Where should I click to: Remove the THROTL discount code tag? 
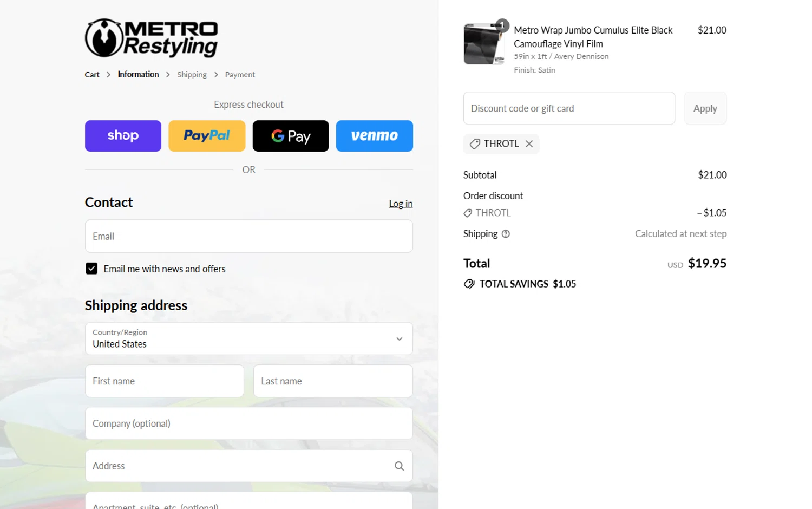[529, 144]
